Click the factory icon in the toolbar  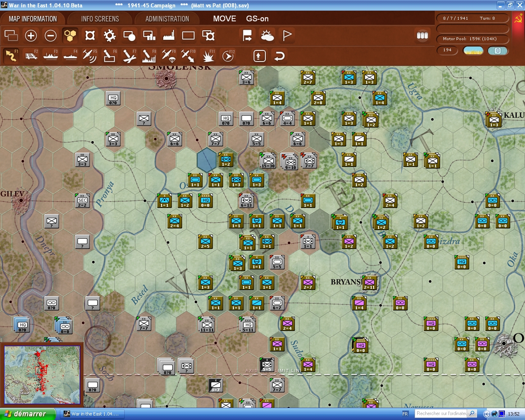[x=169, y=36]
